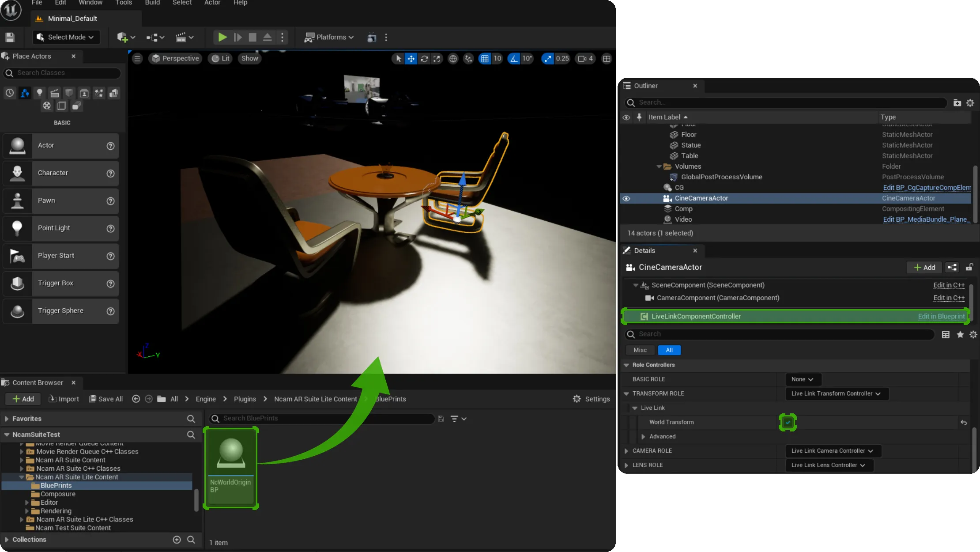Open the Select Mode dropdown
Screen dimensions: 980x552
66,38
